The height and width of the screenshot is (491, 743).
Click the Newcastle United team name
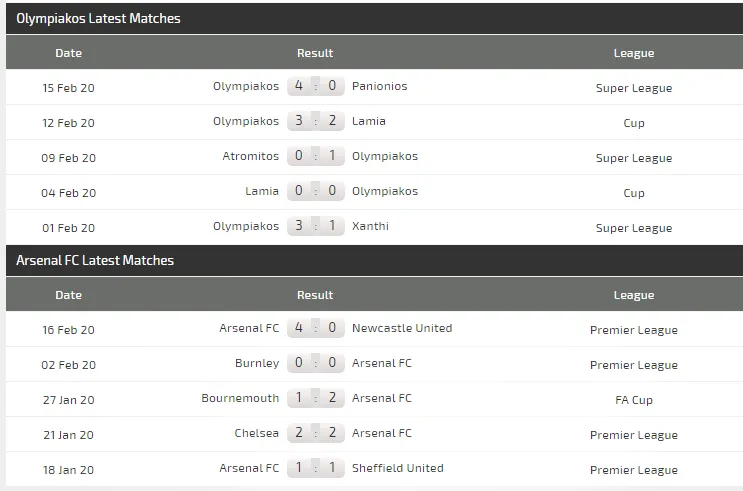pyautogui.click(x=402, y=328)
